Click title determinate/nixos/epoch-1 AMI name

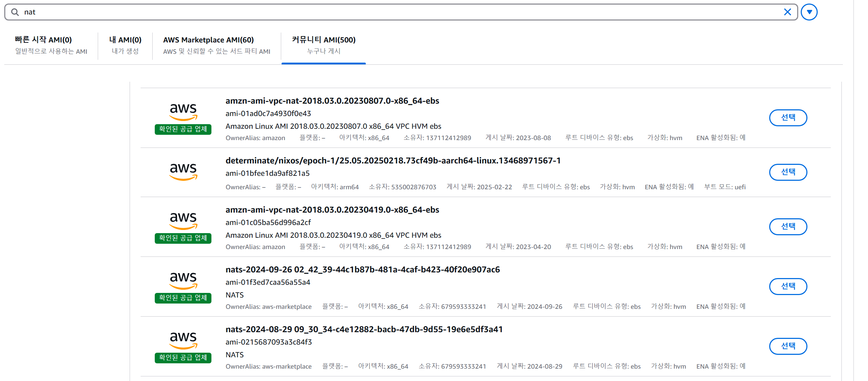point(393,161)
